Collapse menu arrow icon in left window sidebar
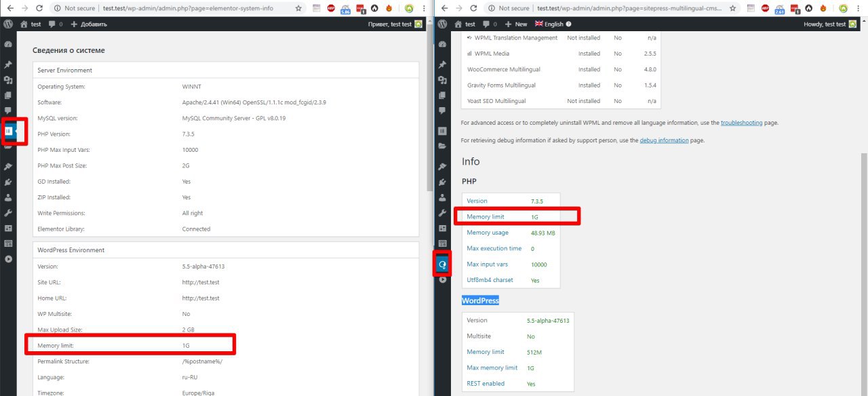Screen dimensions: 868x396 pos(8,258)
